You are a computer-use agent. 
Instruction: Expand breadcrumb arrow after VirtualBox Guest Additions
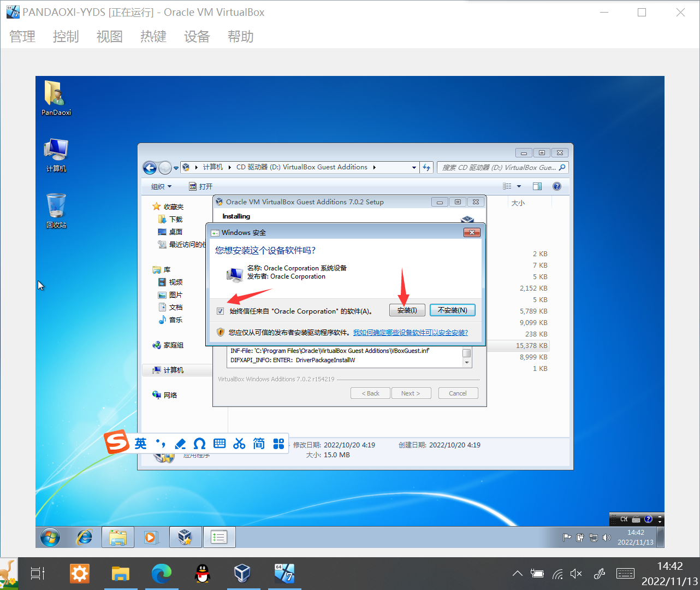tap(375, 168)
